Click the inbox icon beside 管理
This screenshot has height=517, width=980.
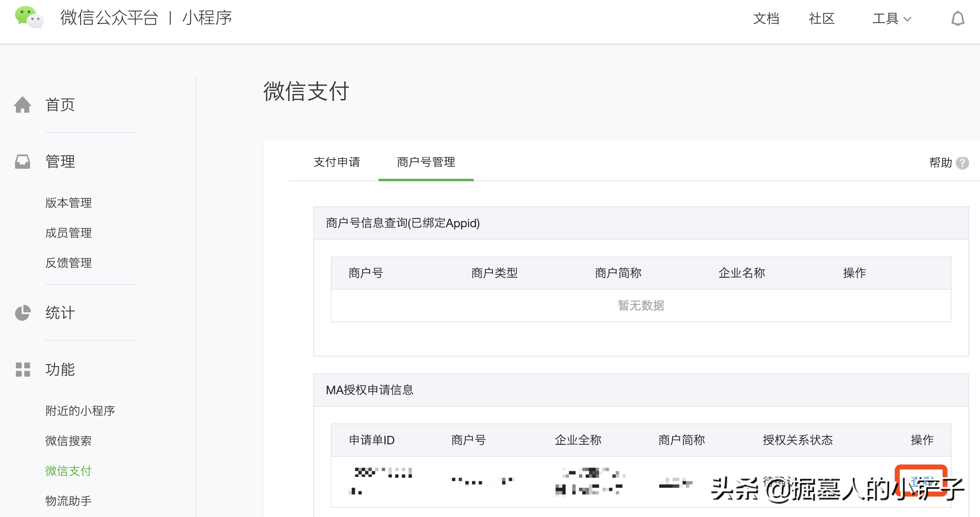pyautogui.click(x=23, y=162)
